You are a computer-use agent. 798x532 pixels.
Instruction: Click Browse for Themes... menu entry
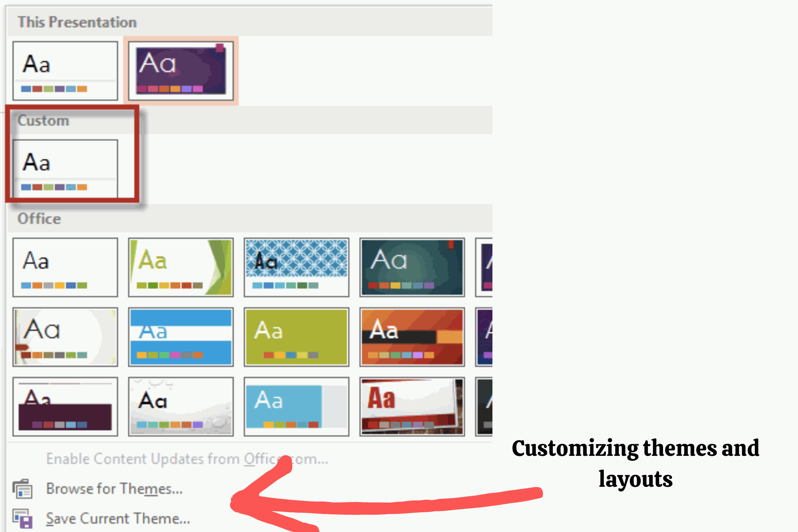[x=114, y=489]
